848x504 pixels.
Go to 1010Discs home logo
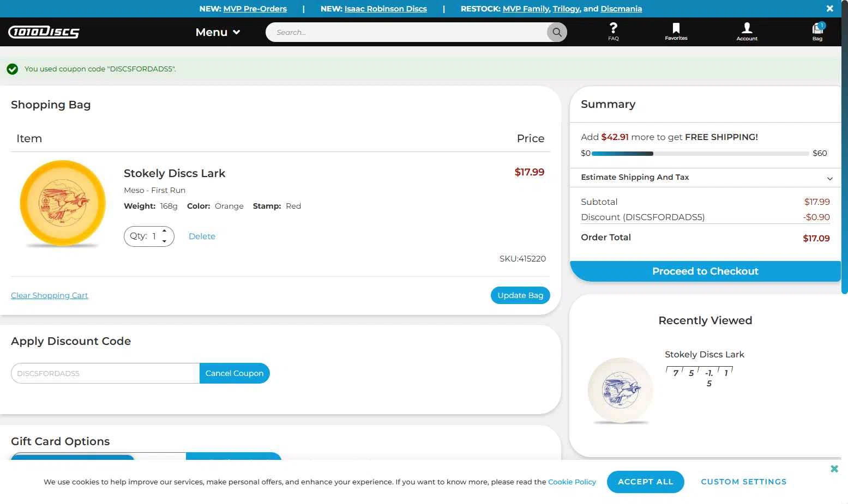coord(44,32)
